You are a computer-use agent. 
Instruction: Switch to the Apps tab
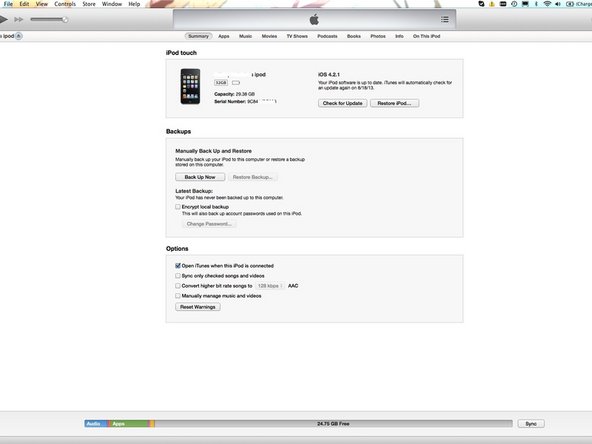pos(224,36)
